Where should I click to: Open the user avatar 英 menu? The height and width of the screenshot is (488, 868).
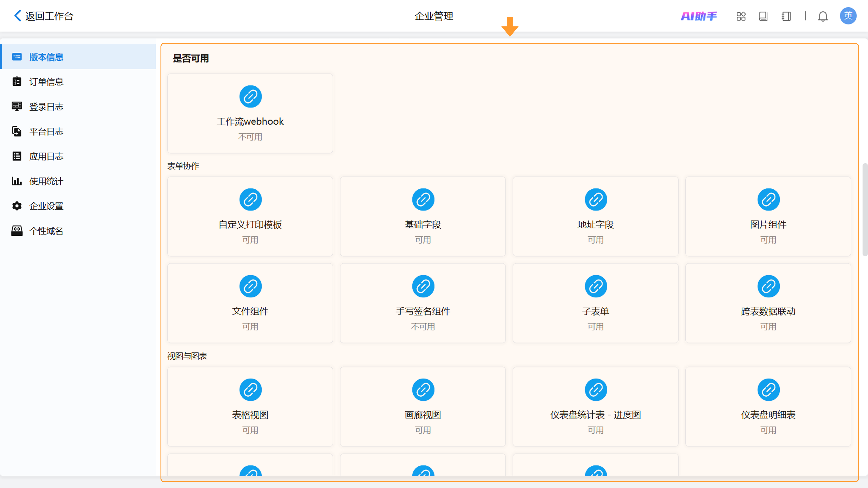(848, 16)
